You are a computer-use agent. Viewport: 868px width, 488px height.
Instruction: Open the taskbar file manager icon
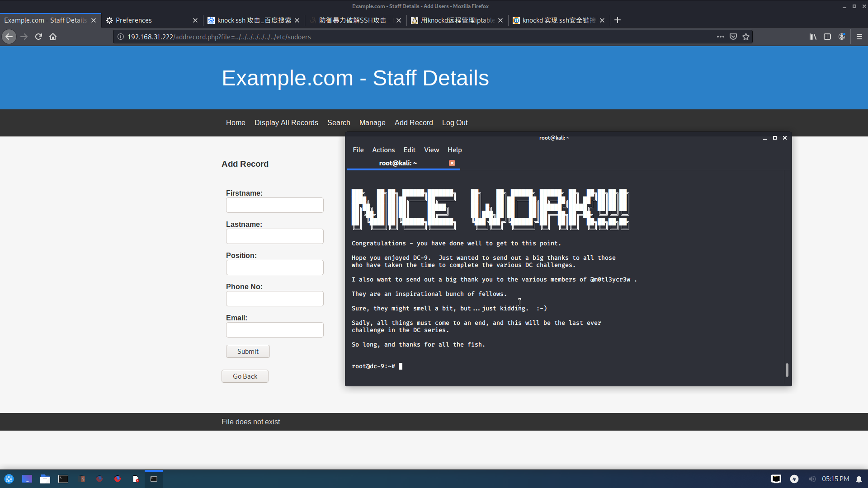pyautogui.click(x=45, y=479)
